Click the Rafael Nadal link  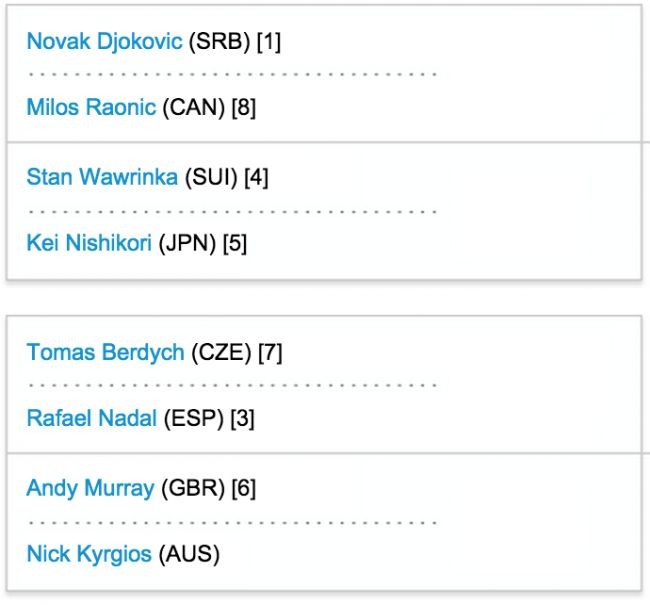click(x=91, y=418)
